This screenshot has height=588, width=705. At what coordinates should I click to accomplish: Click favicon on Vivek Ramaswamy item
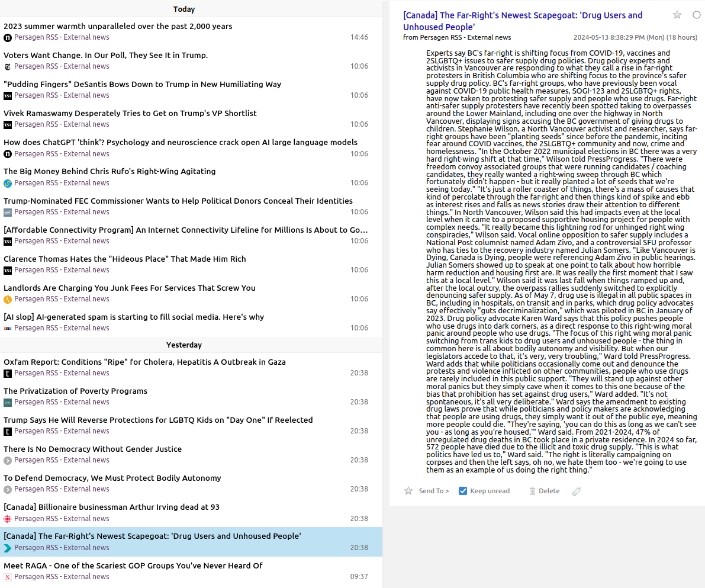pyautogui.click(x=8, y=124)
